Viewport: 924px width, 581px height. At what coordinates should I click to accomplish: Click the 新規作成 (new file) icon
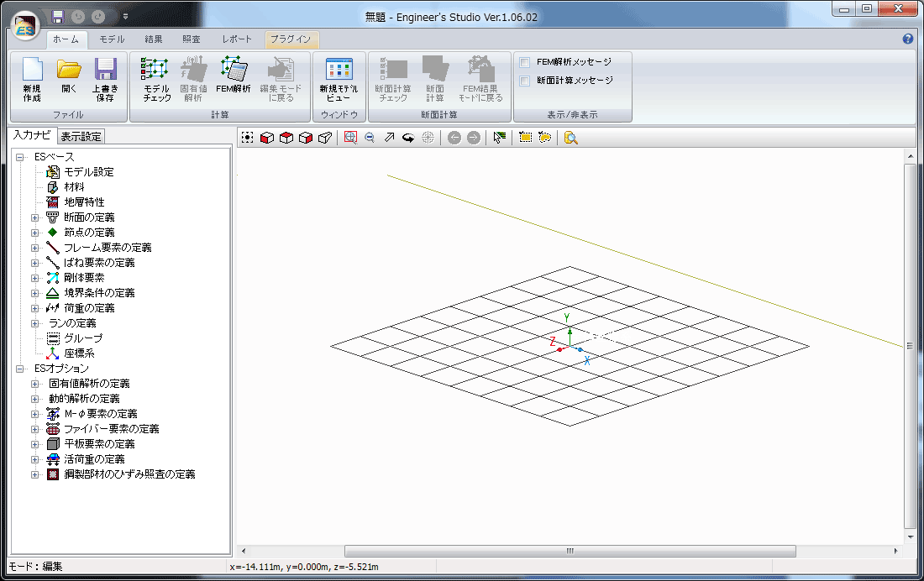click(32, 79)
